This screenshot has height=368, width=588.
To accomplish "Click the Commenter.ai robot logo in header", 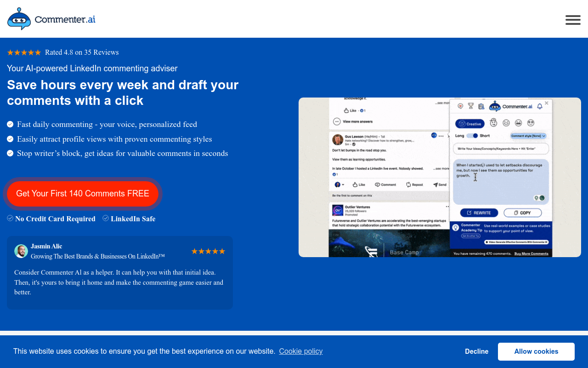I will click(51, 19).
